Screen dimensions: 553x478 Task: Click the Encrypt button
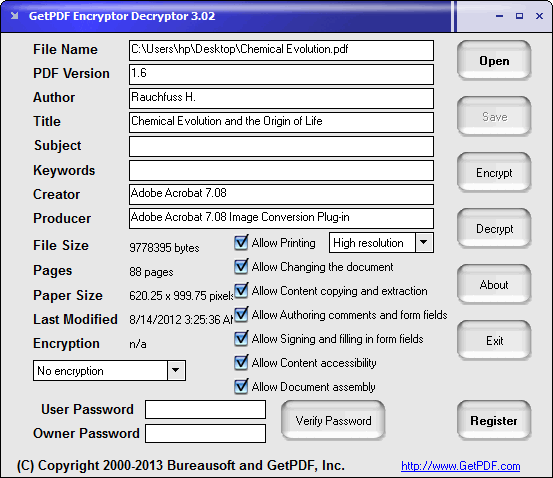[x=494, y=173]
